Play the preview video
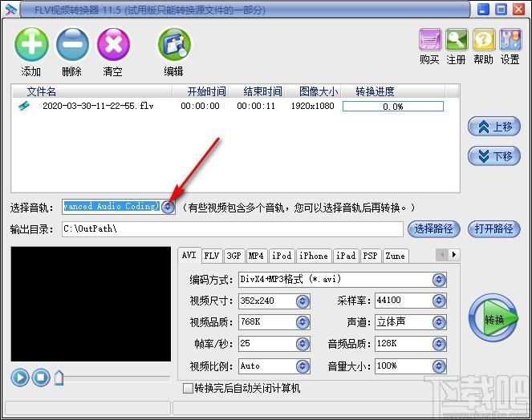Viewport: 532px width, 420px height. coord(20,378)
